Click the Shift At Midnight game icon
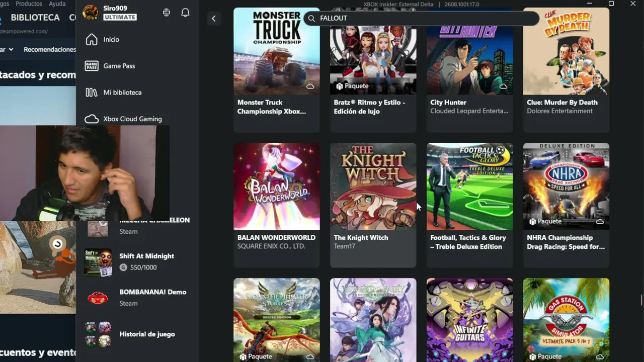The image size is (644, 362). [x=98, y=262]
